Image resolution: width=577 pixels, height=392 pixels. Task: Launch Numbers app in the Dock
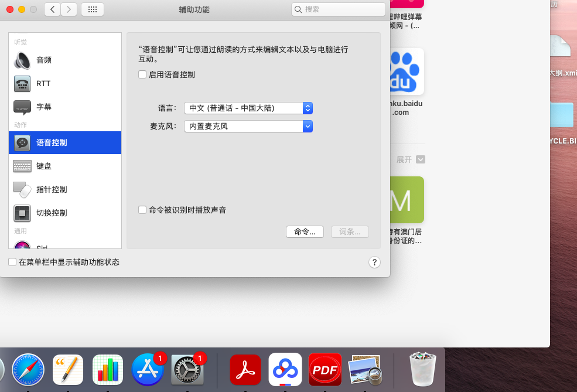[107, 370]
